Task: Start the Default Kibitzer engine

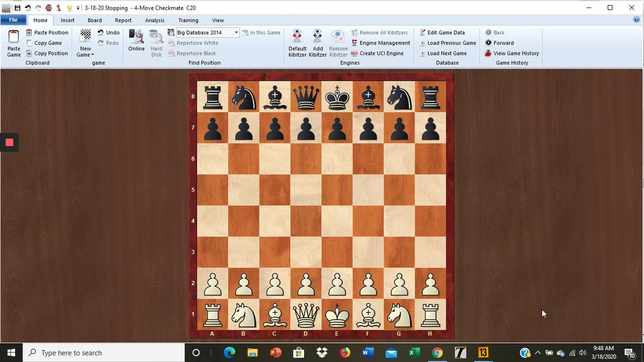Action: coord(297,43)
